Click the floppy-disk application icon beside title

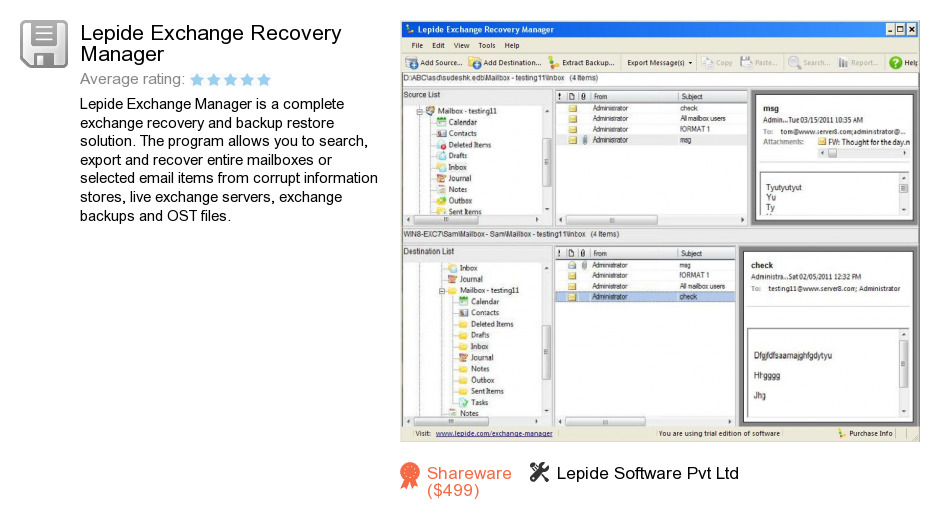(44, 44)
